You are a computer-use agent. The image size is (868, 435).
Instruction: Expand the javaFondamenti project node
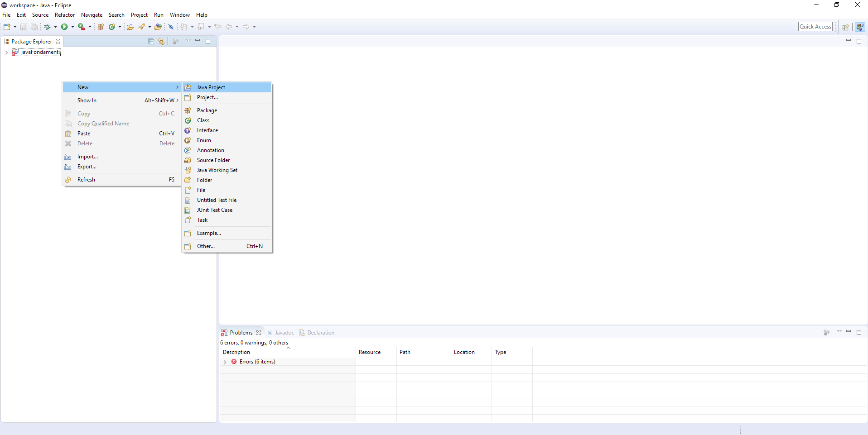(x=6, y=53)
